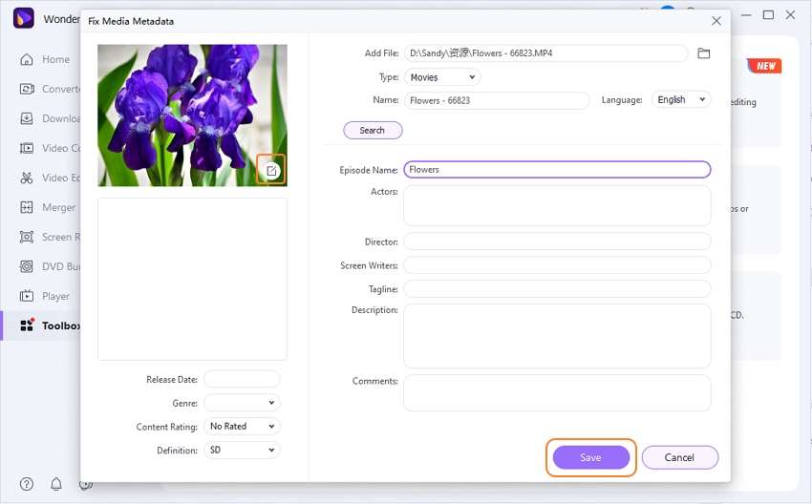Open the Merger sidebar icon
Viewport: 812px width, 504px height.
(27, 207)
